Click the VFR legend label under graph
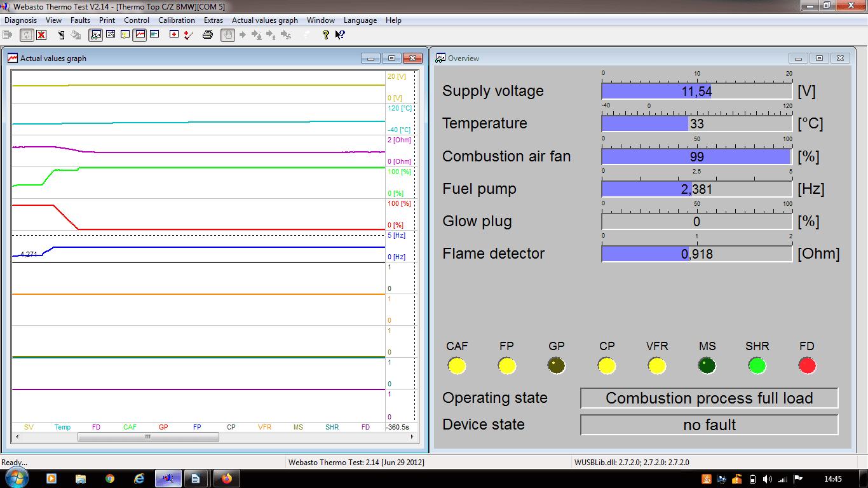 pyautogui.click(x=264, y=427)
